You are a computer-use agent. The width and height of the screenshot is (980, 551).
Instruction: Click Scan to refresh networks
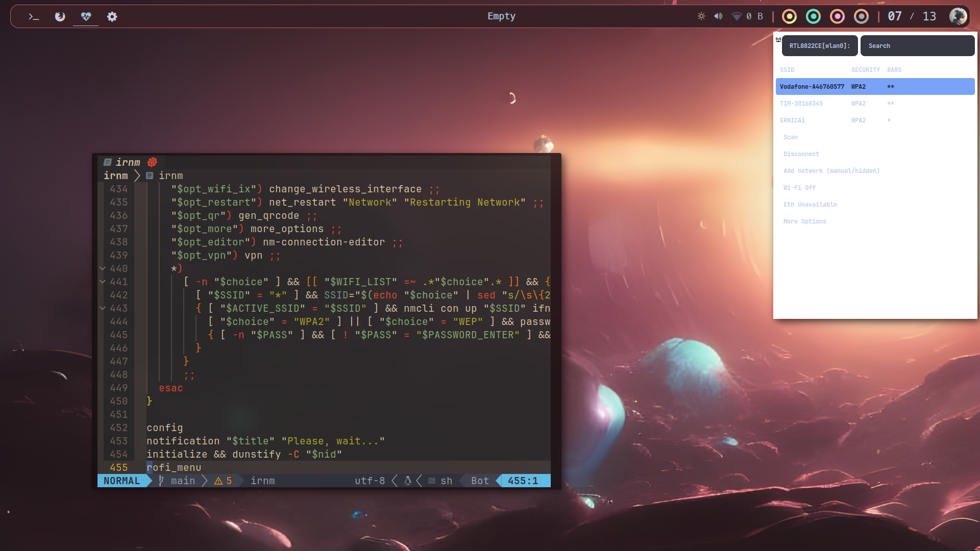click(x=791, y=137)
